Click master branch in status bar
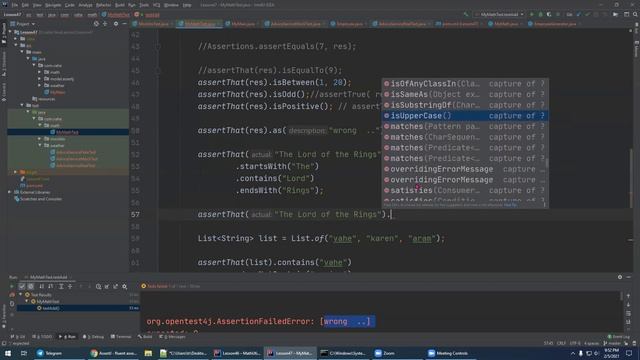The image size is (640, 360). click(612, 344)
